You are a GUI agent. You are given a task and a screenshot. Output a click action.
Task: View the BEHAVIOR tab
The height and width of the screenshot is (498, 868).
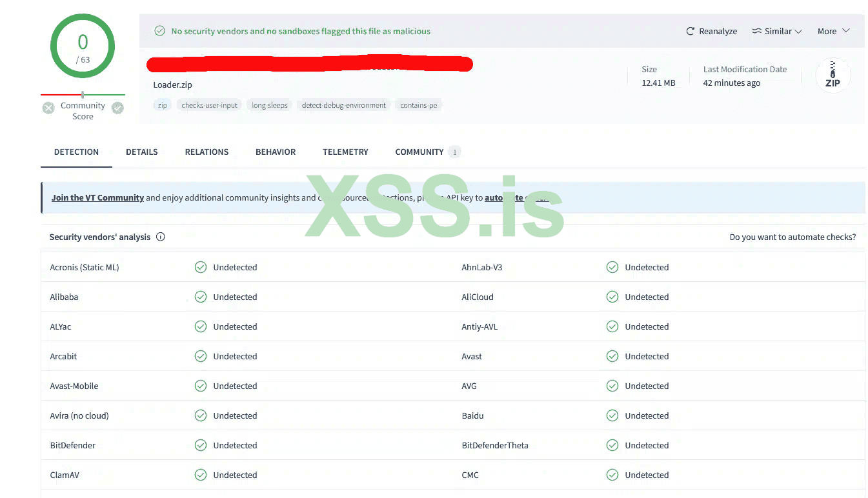click(x=276, y=152)
